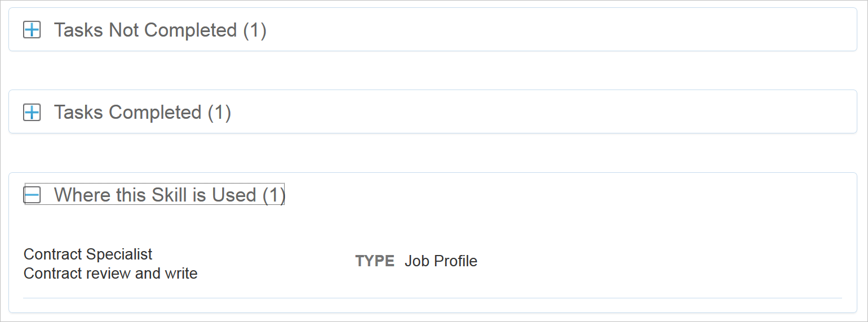Expand the Tasks Not Completed plus icon
The height and width of the screenshot is (322, 868).
click(x=32, y=30)
